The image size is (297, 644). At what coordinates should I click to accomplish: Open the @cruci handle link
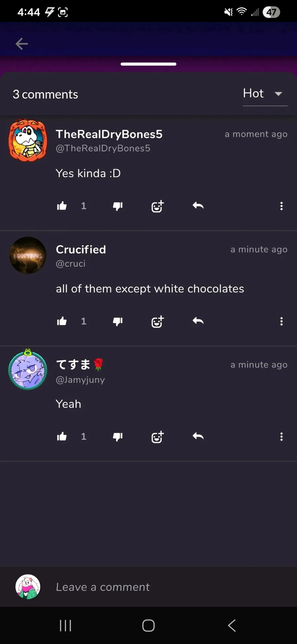click(x=71, y=264)
